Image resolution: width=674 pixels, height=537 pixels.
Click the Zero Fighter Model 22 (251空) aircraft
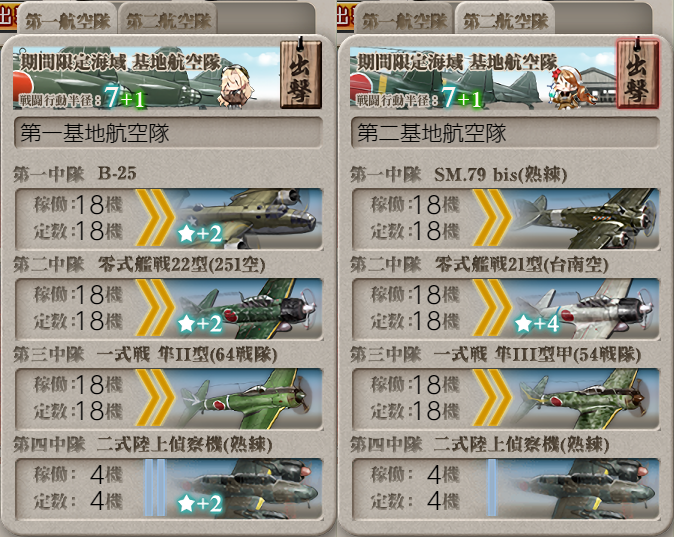pyautogui.click(x=169, y=309)
